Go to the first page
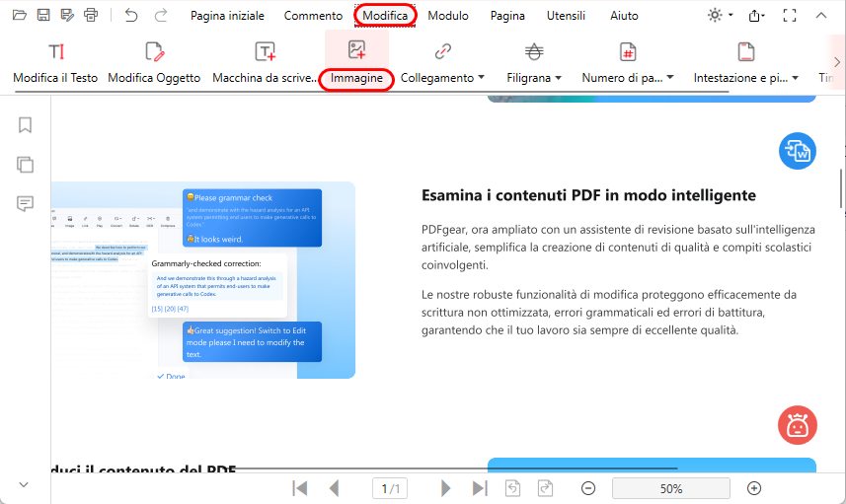Screen dimensions: 846x504 [x=299, y=488]
